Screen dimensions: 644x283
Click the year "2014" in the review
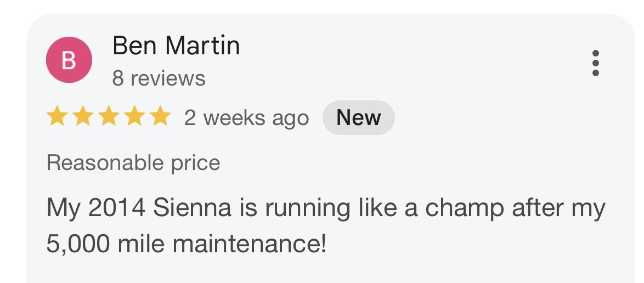click(116, 208)
